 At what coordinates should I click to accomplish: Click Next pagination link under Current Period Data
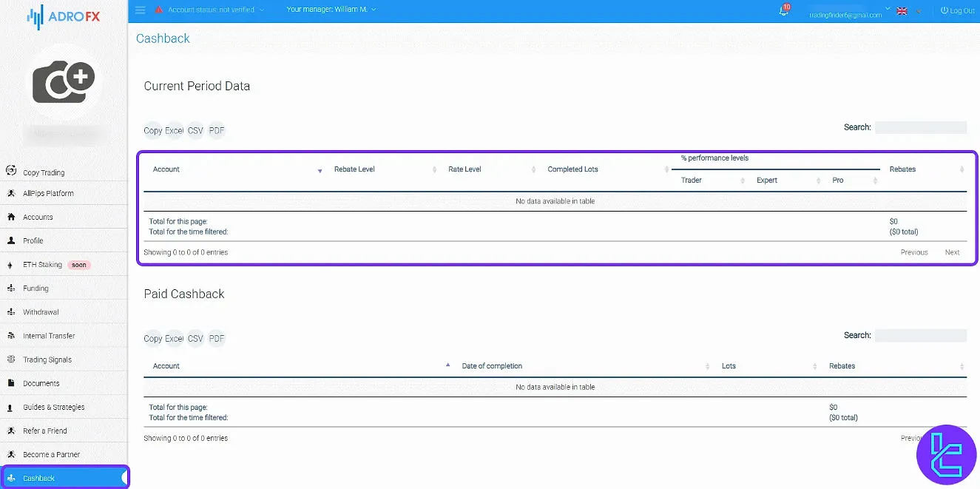952,252
